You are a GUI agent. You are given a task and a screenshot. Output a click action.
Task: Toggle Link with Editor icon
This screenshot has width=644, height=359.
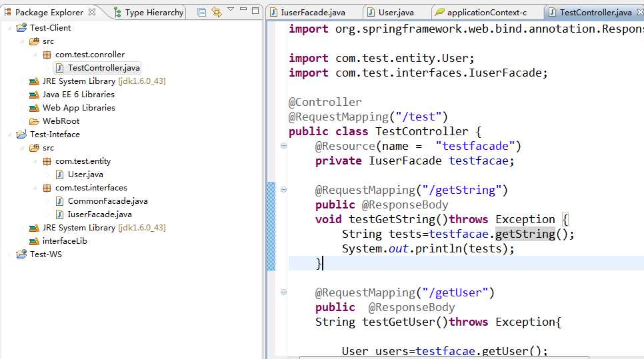(x=217, y=12)
